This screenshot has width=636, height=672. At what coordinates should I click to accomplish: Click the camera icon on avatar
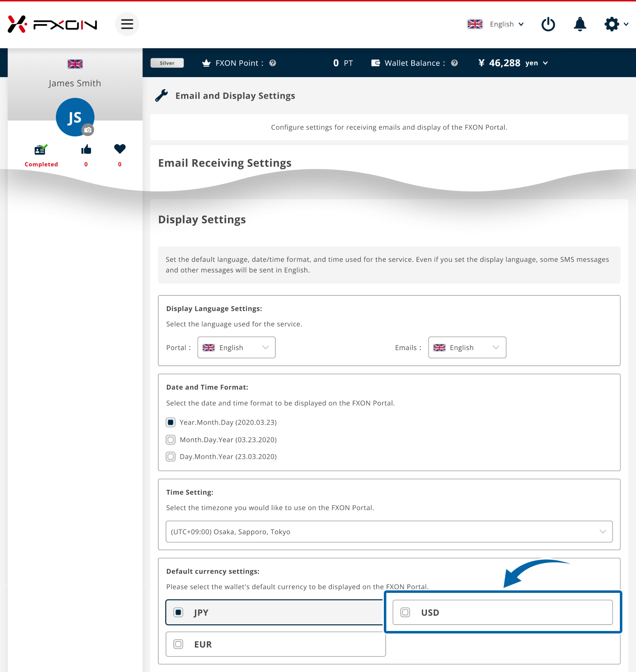[88, 130]
